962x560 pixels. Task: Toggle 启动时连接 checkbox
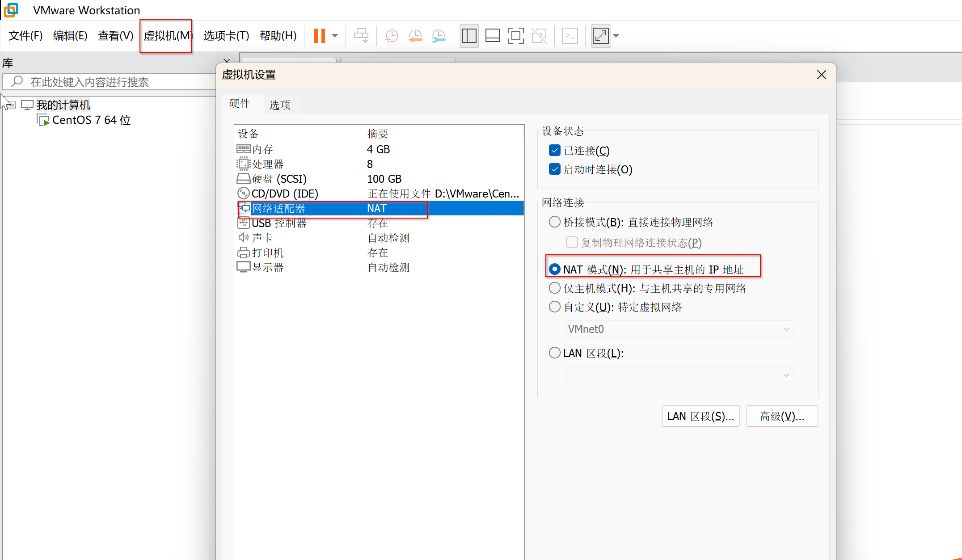554,169
